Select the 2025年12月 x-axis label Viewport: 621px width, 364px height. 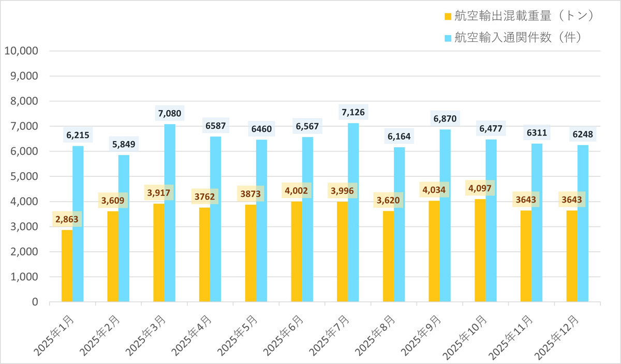pyautogui.click(x=559, y=336)
